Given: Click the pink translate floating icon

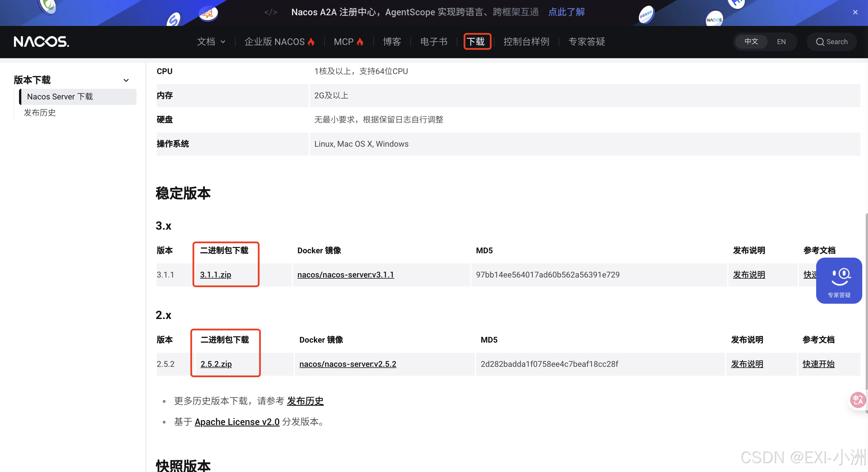Looking at the screenshot, I should [x=858, y=400].
